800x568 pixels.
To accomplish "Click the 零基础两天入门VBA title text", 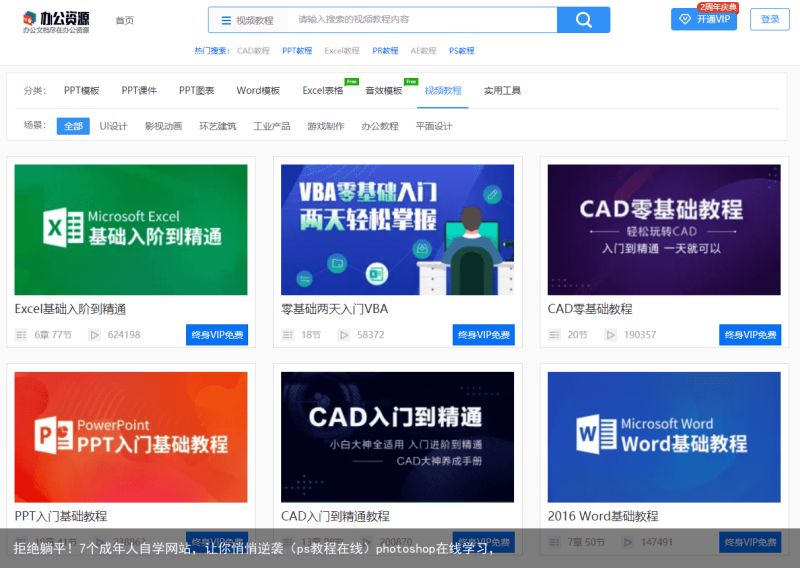I will click(335, 309).
